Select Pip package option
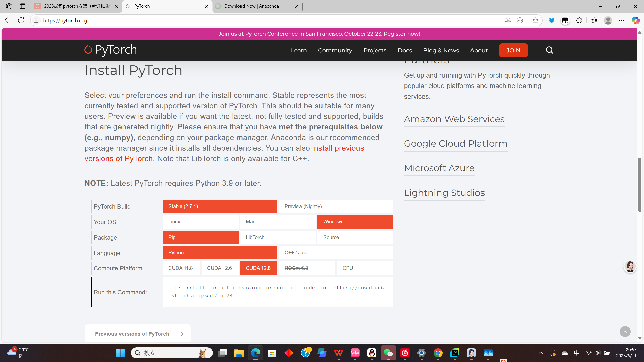The width and height of the screenshot is (644, 362). (x=200, y=237)
